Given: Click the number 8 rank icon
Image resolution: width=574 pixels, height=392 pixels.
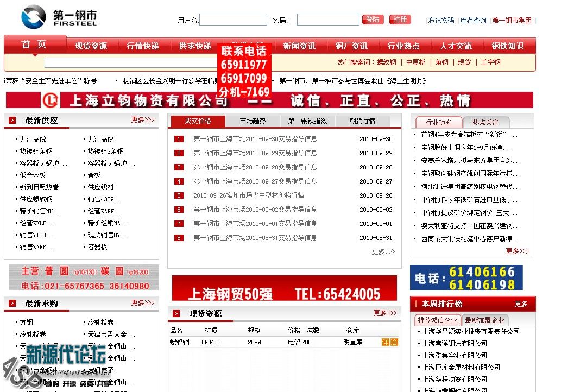Looking at the screenshot, I should pyautogui.click(x=179, y=238).
